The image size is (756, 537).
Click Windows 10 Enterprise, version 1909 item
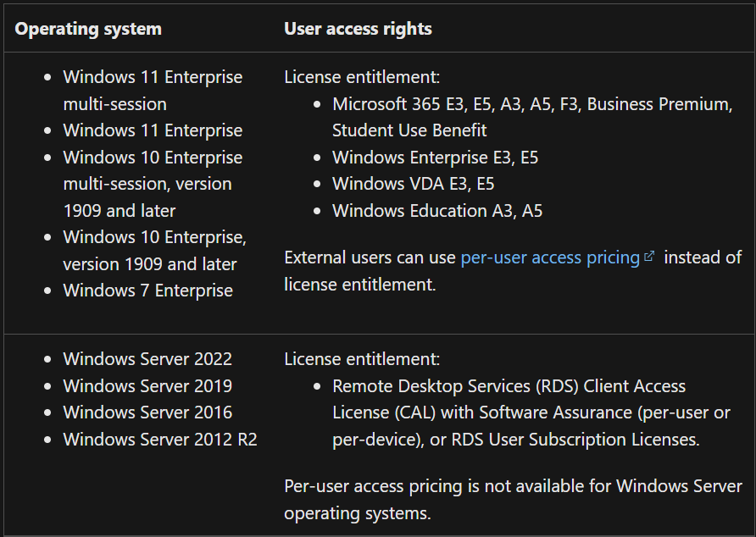pyautogui.click(x=155, y=250)
